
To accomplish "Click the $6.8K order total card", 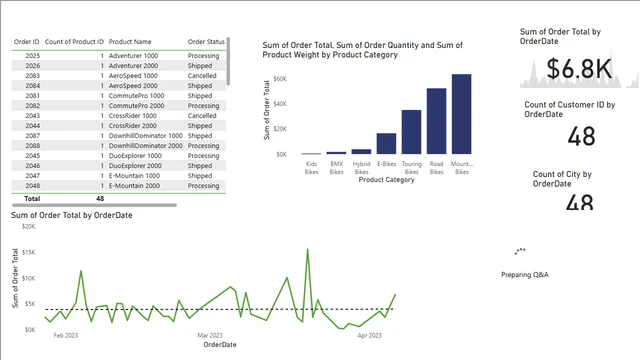I will (x=579, y=69).
